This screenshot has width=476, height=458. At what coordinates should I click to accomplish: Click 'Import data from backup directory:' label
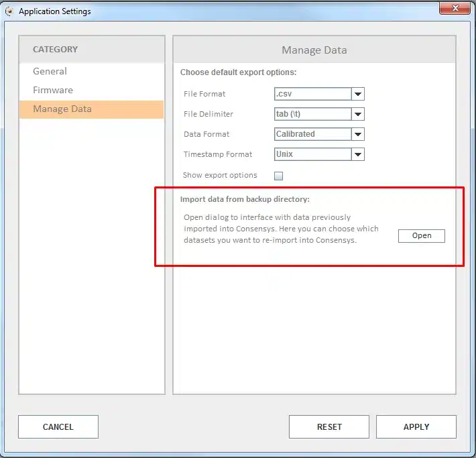click(245, 199)
